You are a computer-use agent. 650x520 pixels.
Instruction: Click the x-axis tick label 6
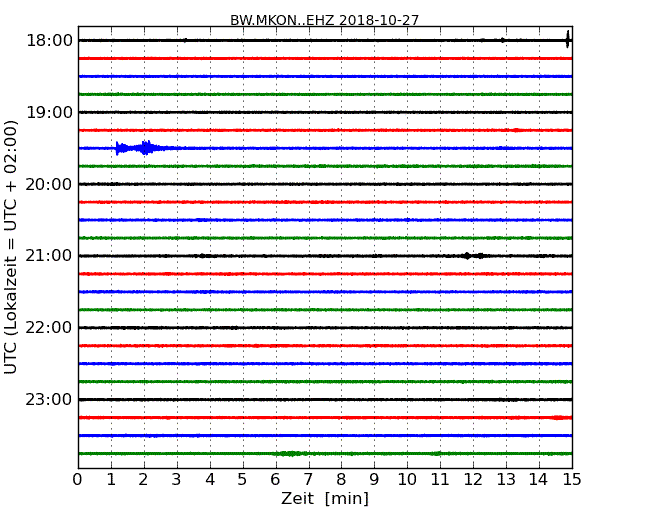[275, 480]
